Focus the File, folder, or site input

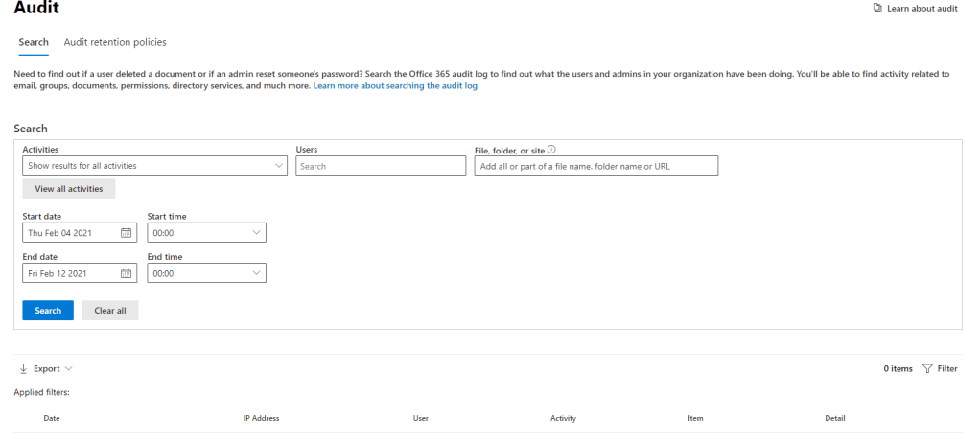595,166
